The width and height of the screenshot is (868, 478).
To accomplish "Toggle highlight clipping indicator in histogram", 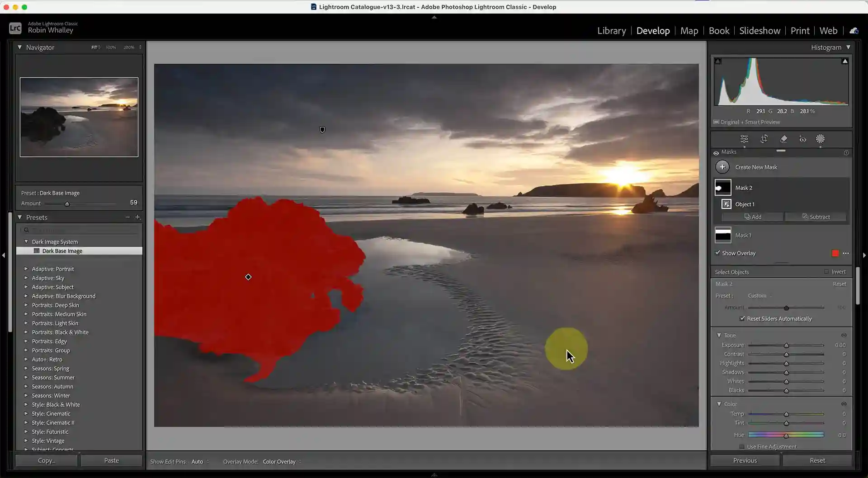I will coord(844,61).
